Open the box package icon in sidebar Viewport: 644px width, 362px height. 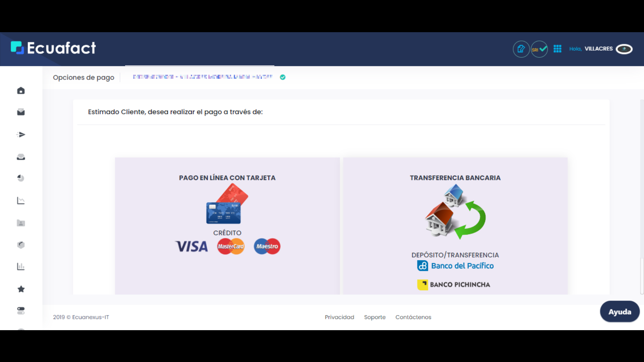point(21,245)
